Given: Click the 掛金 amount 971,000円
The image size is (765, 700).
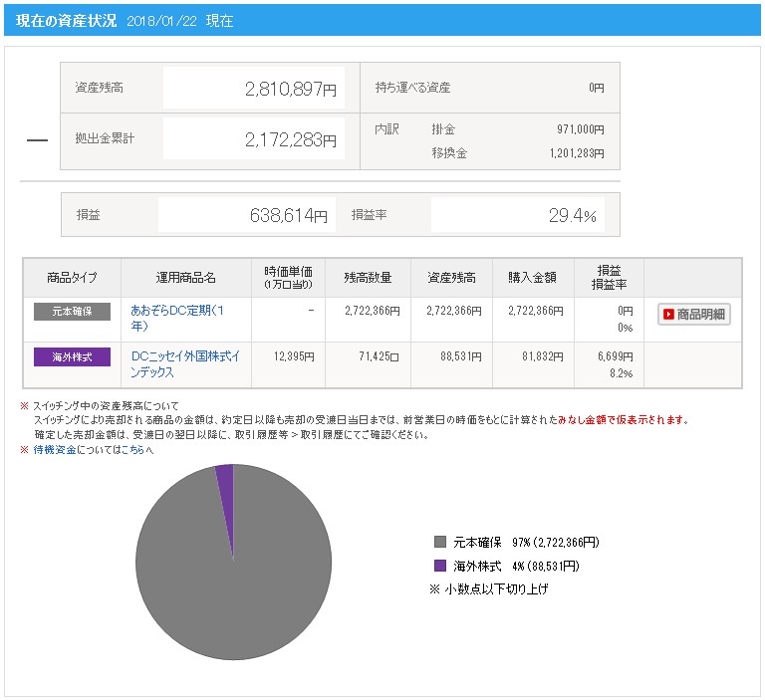Looking at the screenshot, I should [581, 129].
